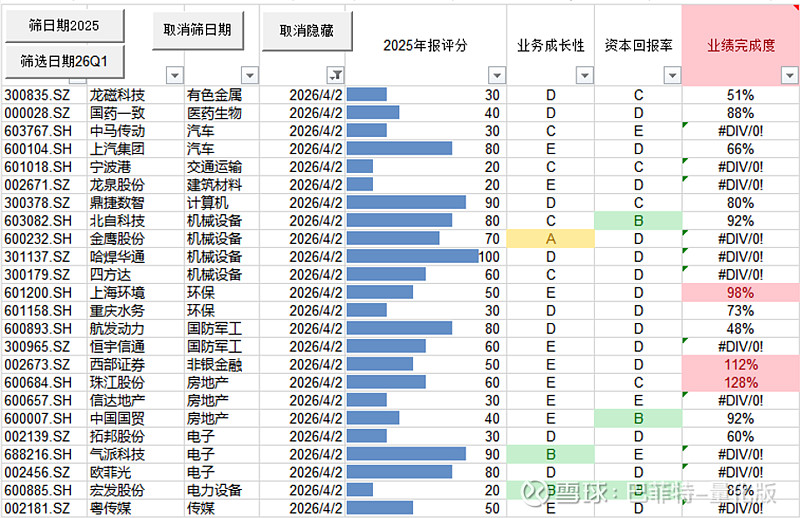Select the 业务成长性 header text

click(x=551, y=45)
